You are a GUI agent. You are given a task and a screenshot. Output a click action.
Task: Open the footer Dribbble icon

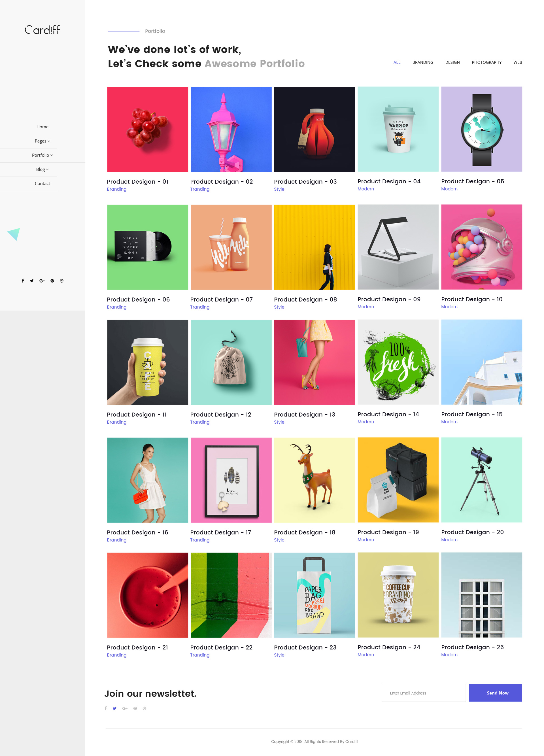(144, 708)
